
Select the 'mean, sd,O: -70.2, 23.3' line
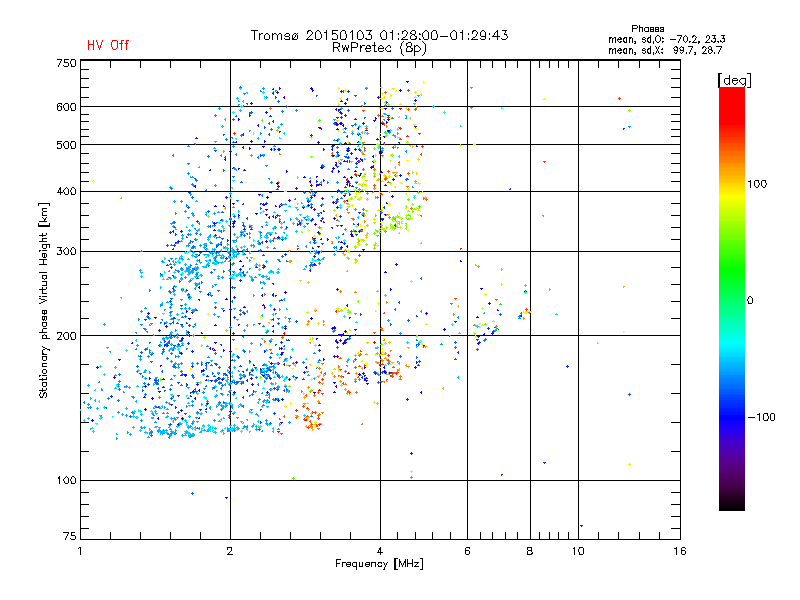667,39
